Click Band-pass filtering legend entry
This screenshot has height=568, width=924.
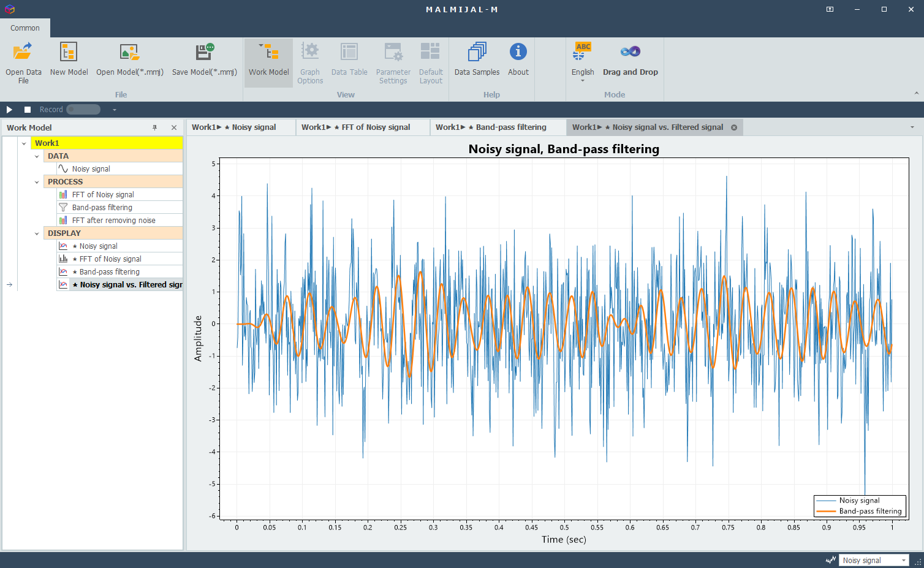click(x=859, y=511)
